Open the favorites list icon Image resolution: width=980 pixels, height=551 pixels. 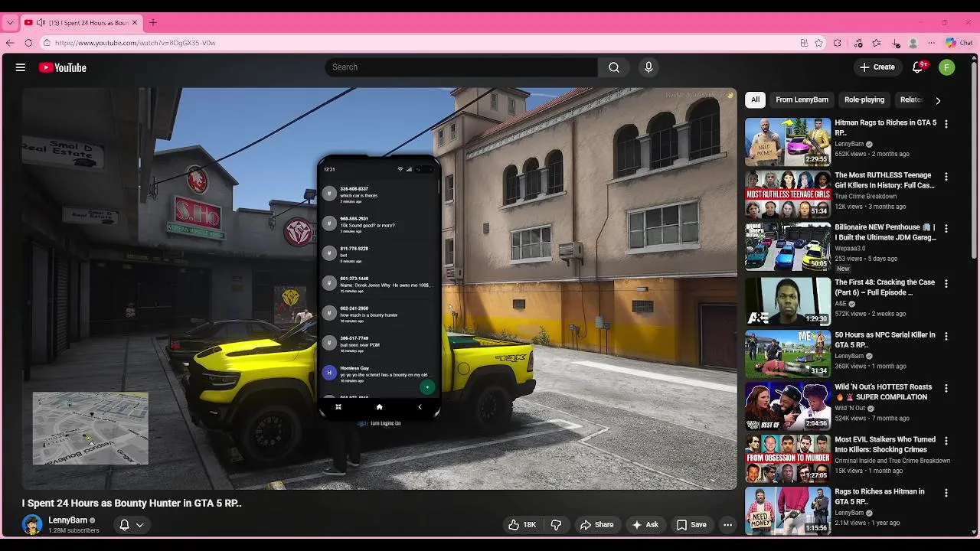click(877, 43)
